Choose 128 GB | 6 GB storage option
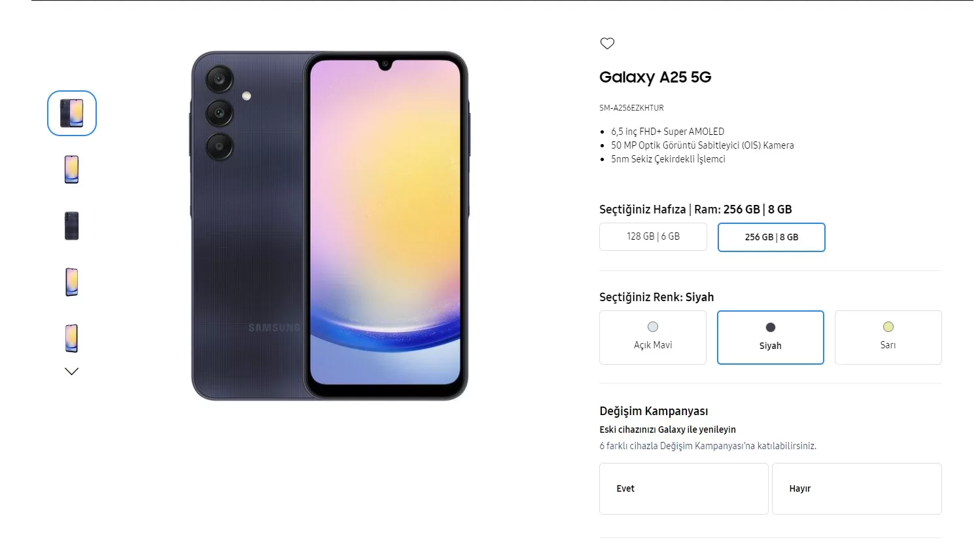 pos(653,236)
